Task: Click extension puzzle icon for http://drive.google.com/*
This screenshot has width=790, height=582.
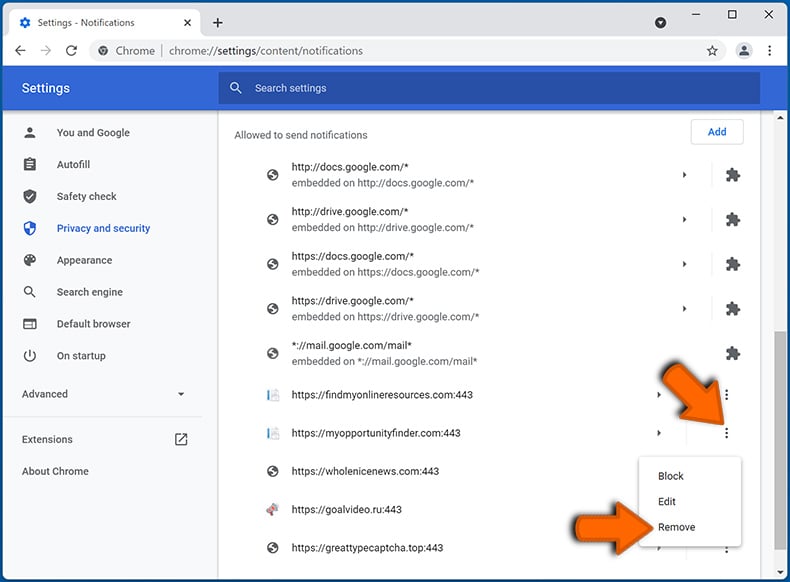Action: point(733,219)
